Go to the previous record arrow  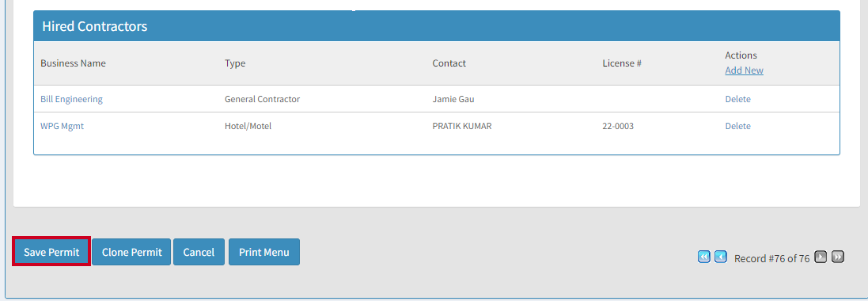[720, 257]
